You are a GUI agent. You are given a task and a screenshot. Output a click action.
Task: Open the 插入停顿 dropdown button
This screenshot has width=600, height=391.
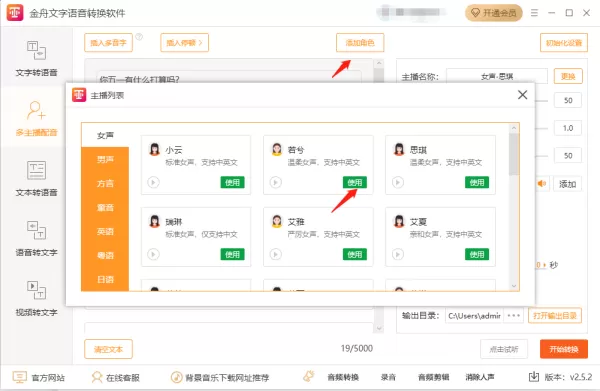pyautogui.click(x=184, y=42)
